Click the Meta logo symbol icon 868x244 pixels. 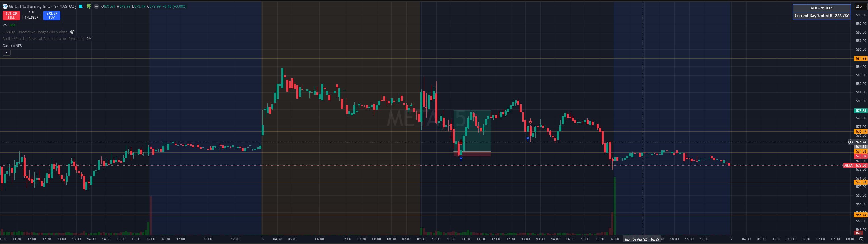5,7
